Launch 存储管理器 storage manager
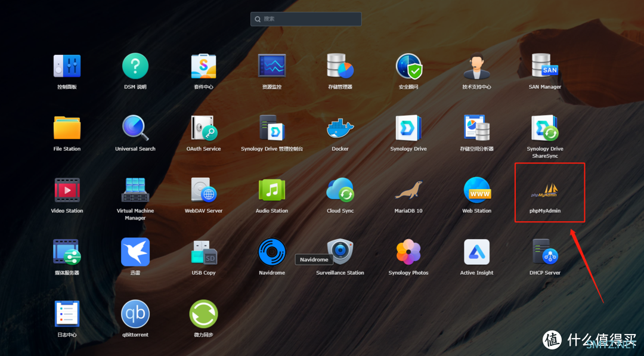This screenshot has width=644, height=356. [340, 66]
